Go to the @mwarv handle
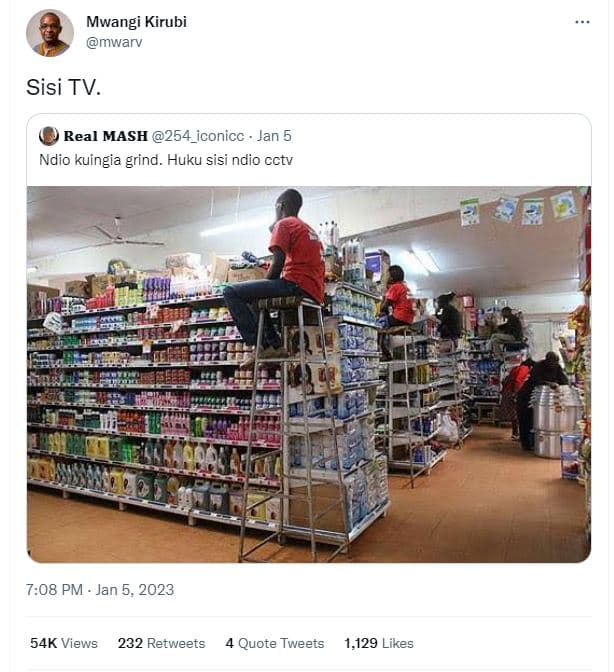614x672 pixels. (x=114, y=42)
